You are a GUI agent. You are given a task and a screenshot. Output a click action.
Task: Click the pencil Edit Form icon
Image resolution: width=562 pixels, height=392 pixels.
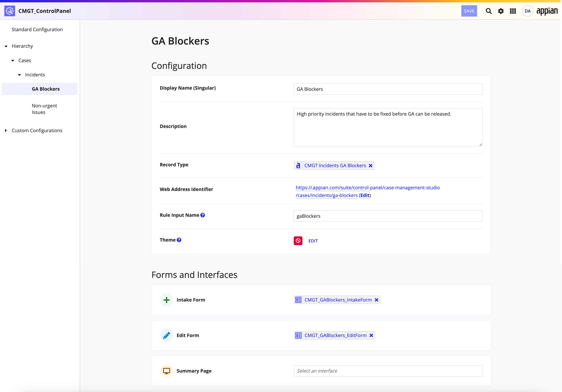(166, 335)
